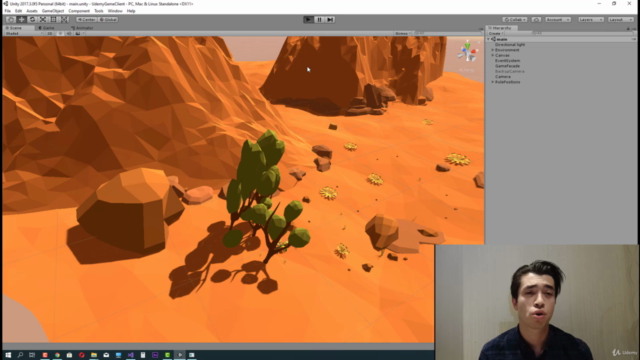Open the Component menu
640x360 pixels.
[79, 11]
